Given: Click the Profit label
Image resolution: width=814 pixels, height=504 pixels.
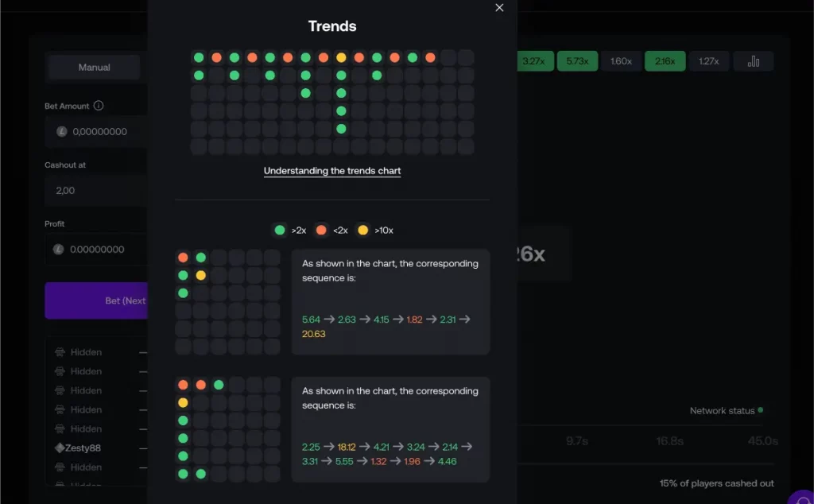Looking at the screenshot, I should pos(55,223).
